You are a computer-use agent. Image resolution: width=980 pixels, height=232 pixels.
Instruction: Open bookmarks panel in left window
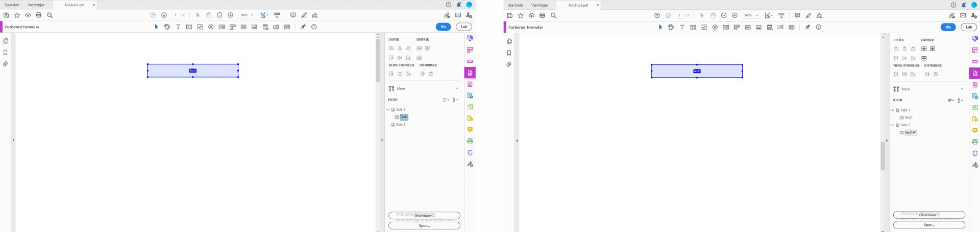pos(6,53)
